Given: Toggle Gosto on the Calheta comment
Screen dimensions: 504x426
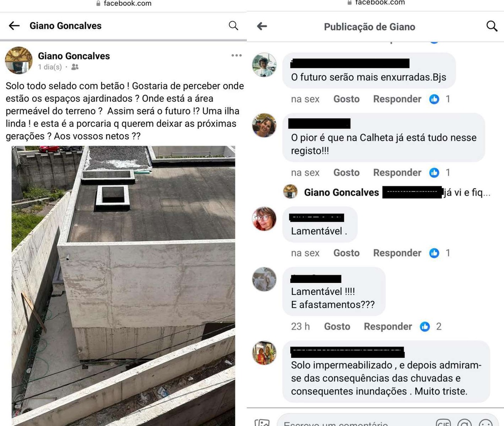Looking at the screenshot, I should [x=346, y=172].
